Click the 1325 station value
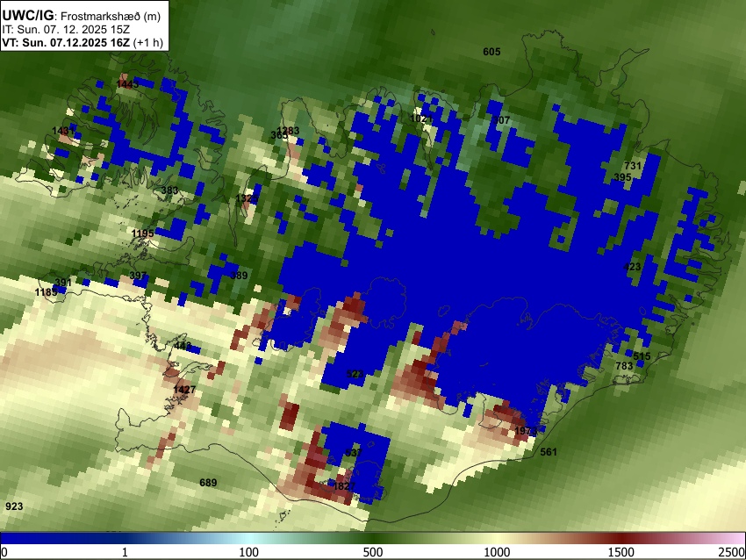The height and width of the screenshot is (560, 746). coord(247,198)
